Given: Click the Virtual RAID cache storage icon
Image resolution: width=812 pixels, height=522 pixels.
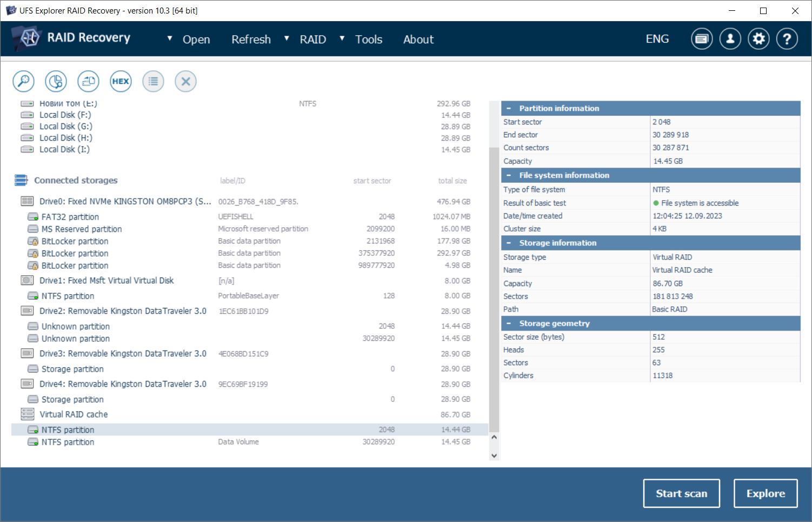Looking at the screenshot, I should tap(27, 414).
